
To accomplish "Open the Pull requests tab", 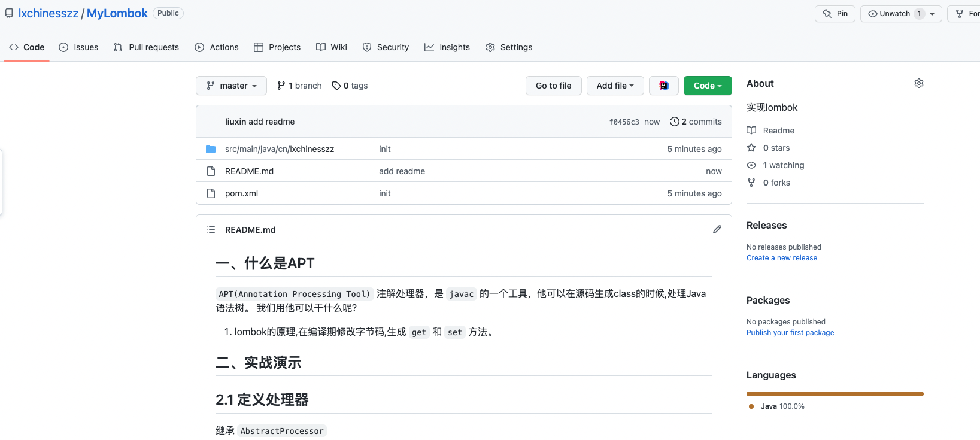I will (x=146, y=47).
